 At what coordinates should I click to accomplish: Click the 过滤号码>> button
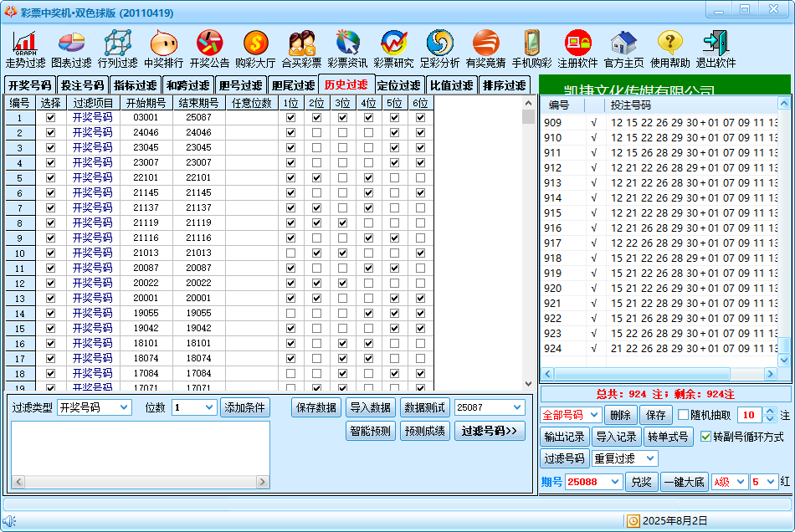coord(490,431)
